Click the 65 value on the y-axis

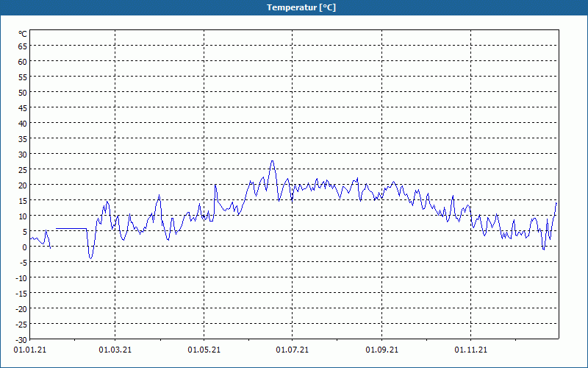[22, 46]
